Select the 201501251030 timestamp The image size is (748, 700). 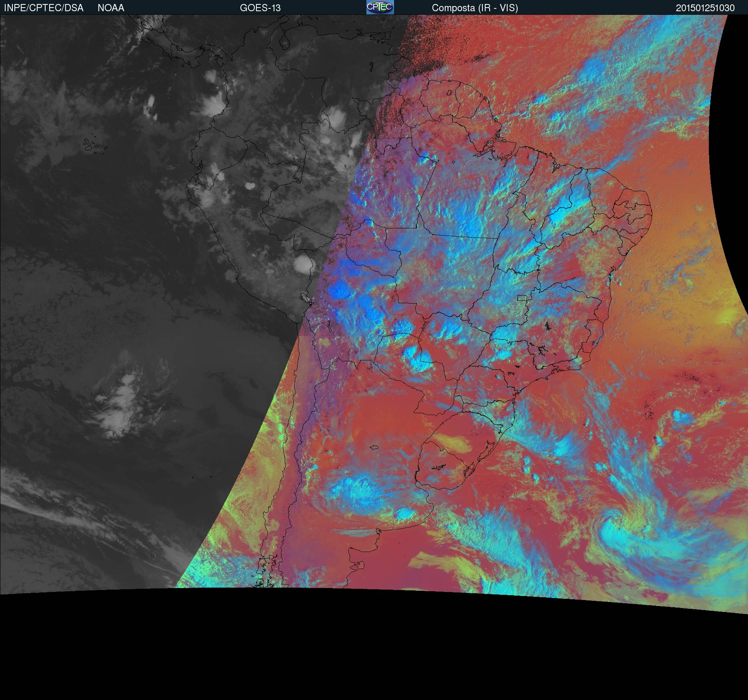[x=705, y=8]
